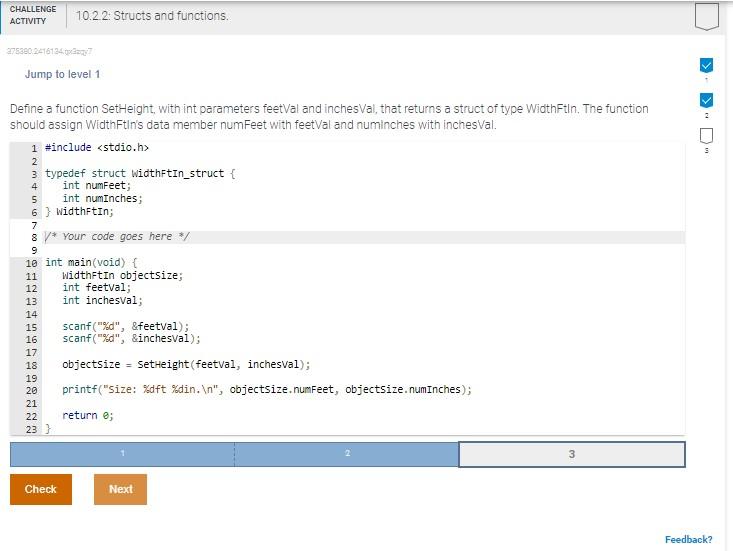Click the '#include <stdio.h>' code line
The image size is (733, 551).
click(x=97, y=148)
